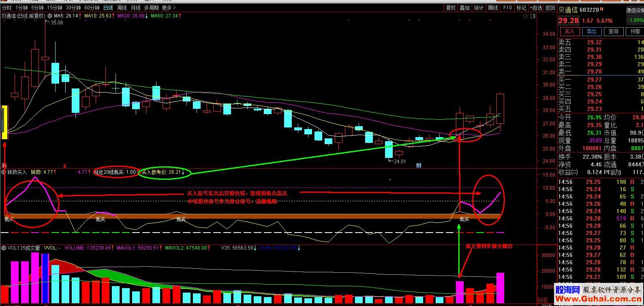644x306 pixels.
Task: Click the 标记 mark button
Action: tap(521, 8)
